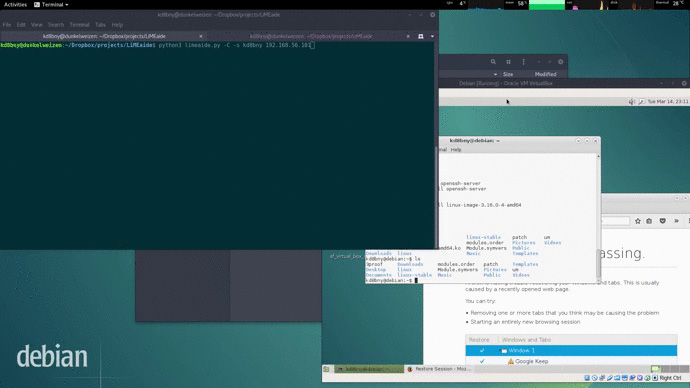The image size is (690, 388).
Task: Toggle grid view icon in file manager
Action: tap(508, 62)
